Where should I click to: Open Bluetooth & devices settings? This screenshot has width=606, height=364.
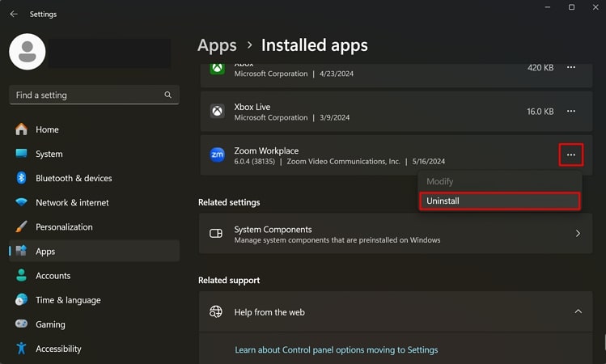click(x=74, y=178)
